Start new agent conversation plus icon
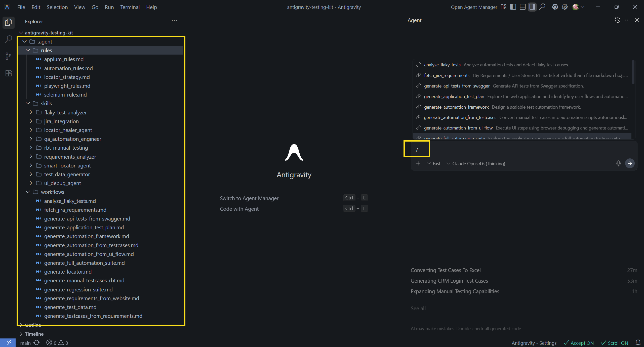 pyautogui.click(x=608, y=20)
